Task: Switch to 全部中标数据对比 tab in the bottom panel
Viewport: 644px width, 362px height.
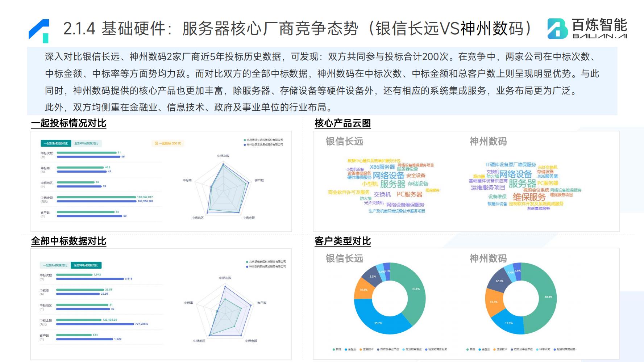Action: [86, 265]
